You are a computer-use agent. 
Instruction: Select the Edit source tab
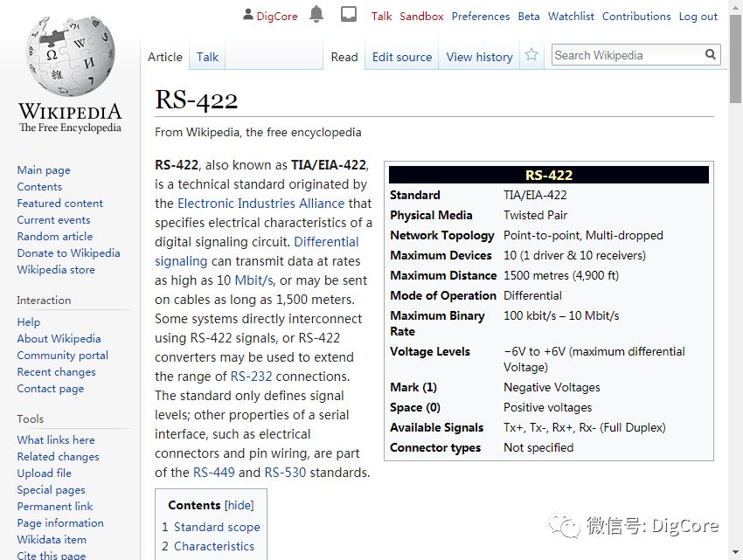[x=402, y=57]
